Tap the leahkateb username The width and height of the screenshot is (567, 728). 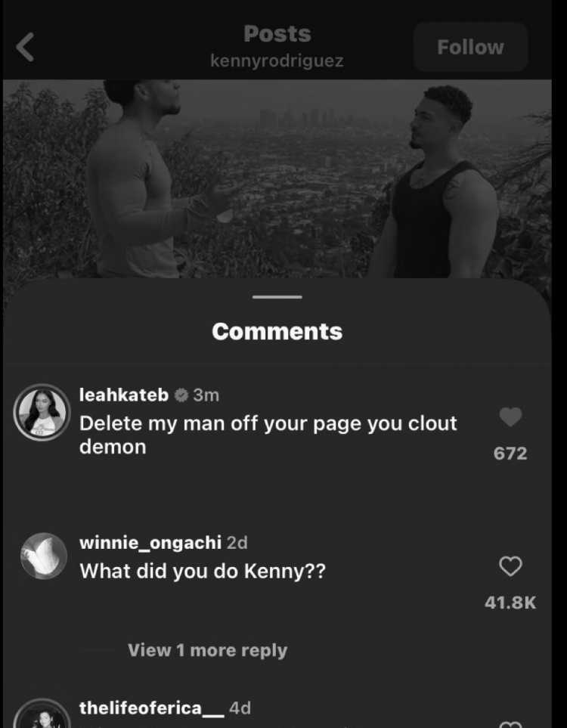(124, 395)
